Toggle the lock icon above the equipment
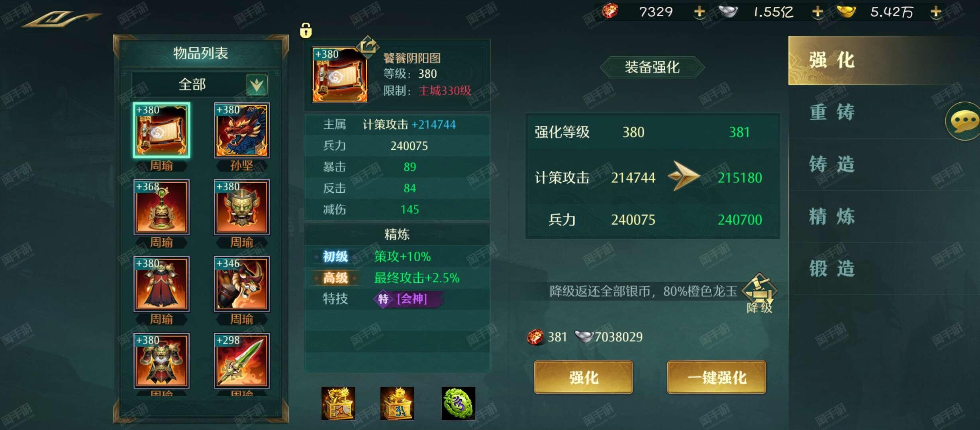This screenshot has height=430, width=980. click(306, 30)
